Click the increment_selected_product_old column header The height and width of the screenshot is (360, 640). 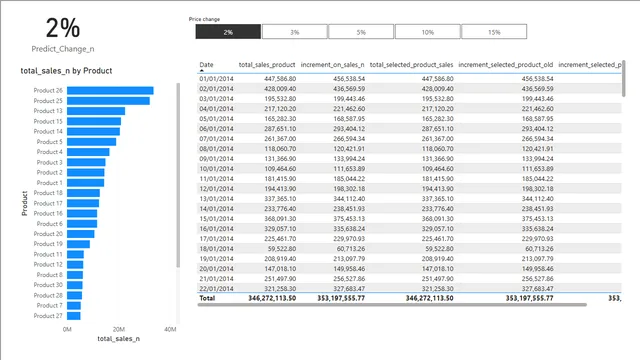[x=506, y=64]
